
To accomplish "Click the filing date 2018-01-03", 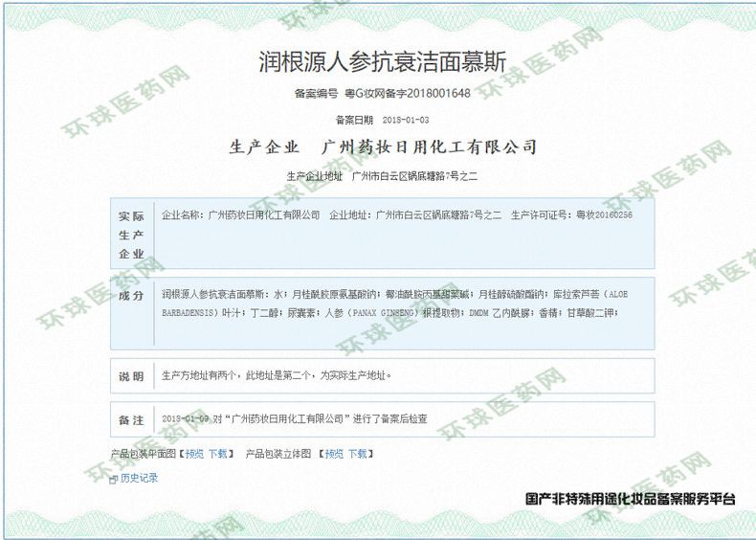I will [406, 120].
